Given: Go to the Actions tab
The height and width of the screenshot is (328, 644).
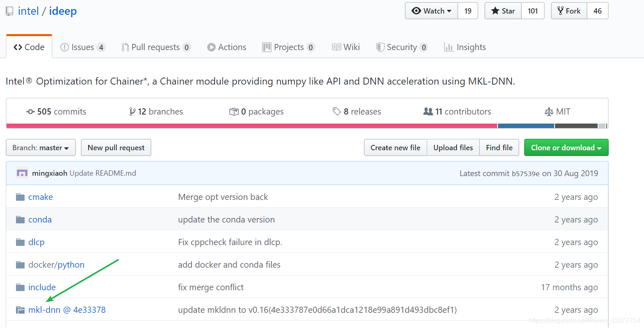Looking at the screenshot, I should [x=226, y=47].
